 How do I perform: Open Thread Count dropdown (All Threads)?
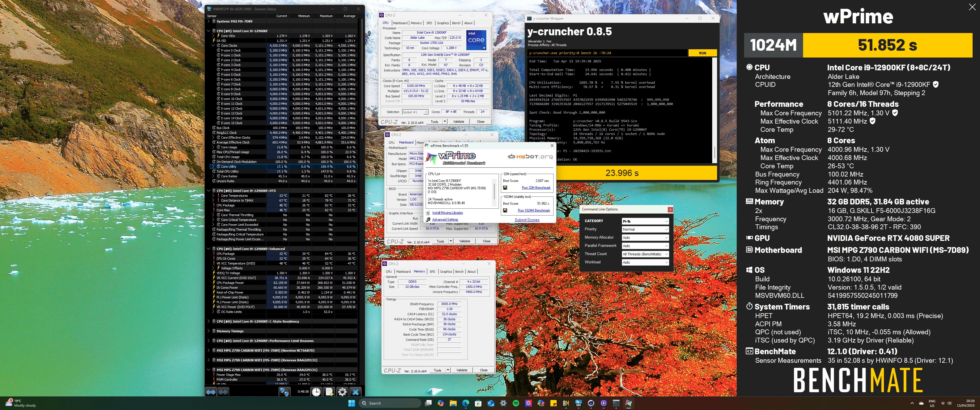tap(645, 254)
